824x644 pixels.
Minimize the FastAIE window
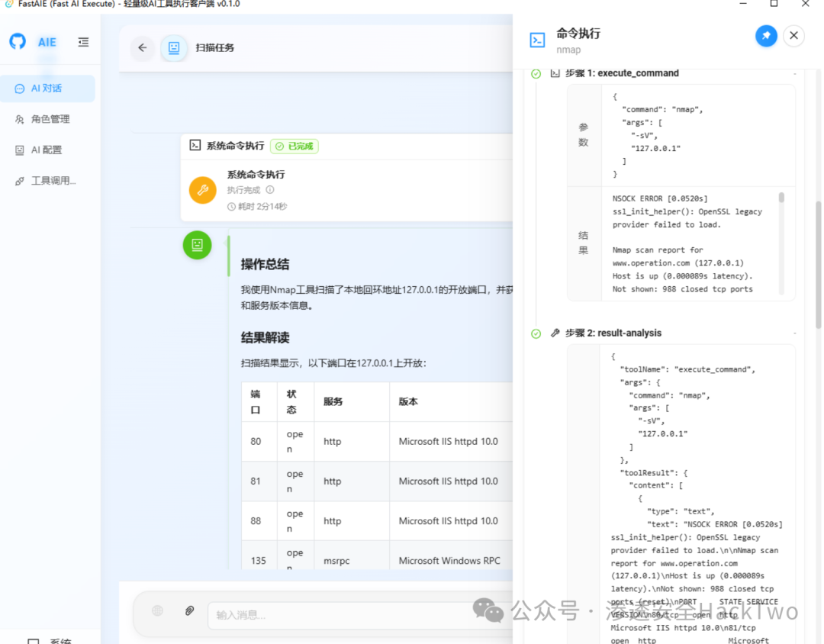pos(743,4)
